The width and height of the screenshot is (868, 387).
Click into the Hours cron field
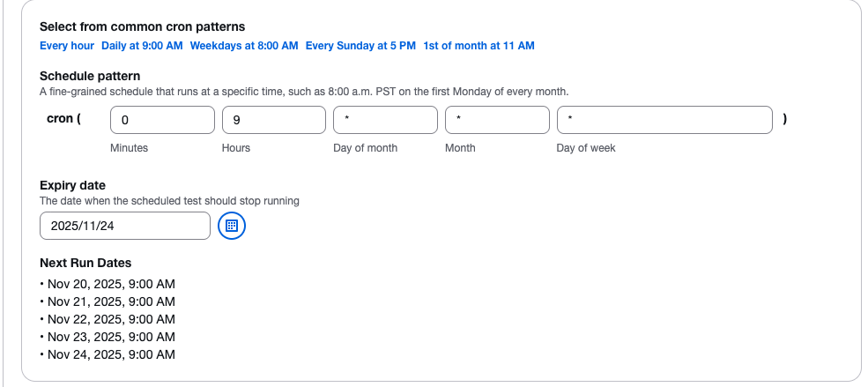point(274,120)
